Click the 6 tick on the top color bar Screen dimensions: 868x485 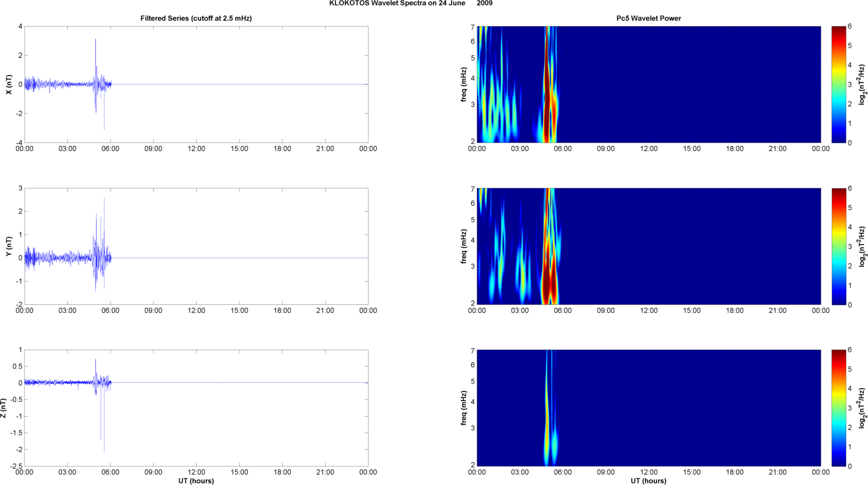[850, 26]
